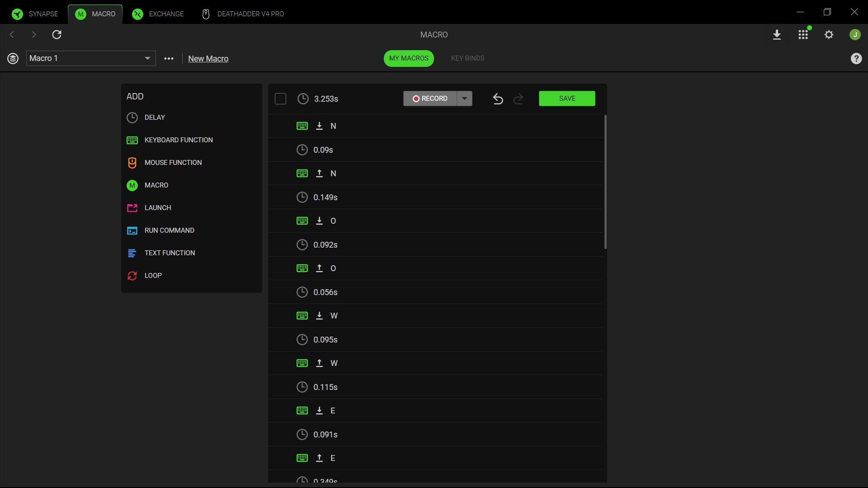Switch to the Synapse tab
Image resolution: width=868 pixels, height=488 pixels.
pyautogui.click(x=35, y=14)
